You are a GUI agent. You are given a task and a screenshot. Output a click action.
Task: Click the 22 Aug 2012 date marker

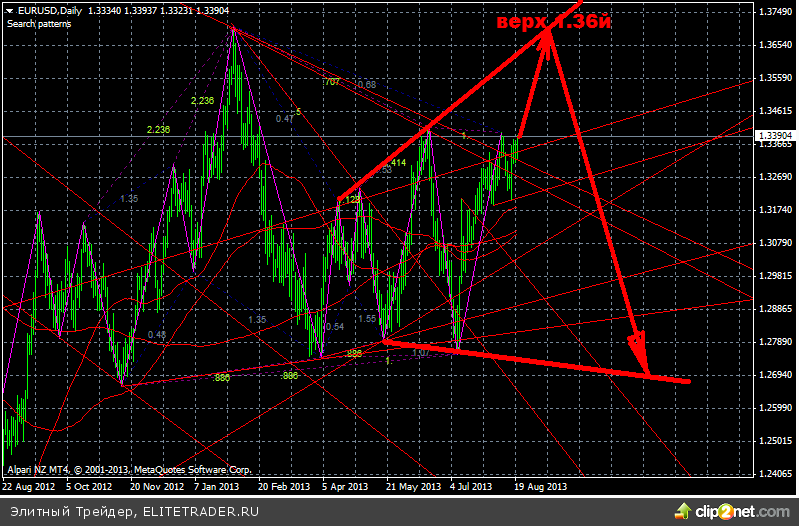27,487
